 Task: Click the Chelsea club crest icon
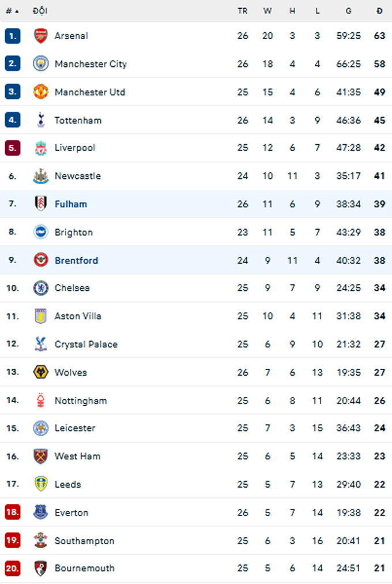click(x=41, y=288)
